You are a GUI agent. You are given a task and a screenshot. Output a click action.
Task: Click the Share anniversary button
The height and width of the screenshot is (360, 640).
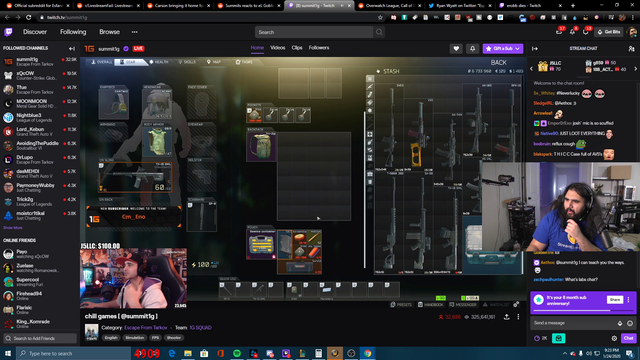(x=615, y=300)
